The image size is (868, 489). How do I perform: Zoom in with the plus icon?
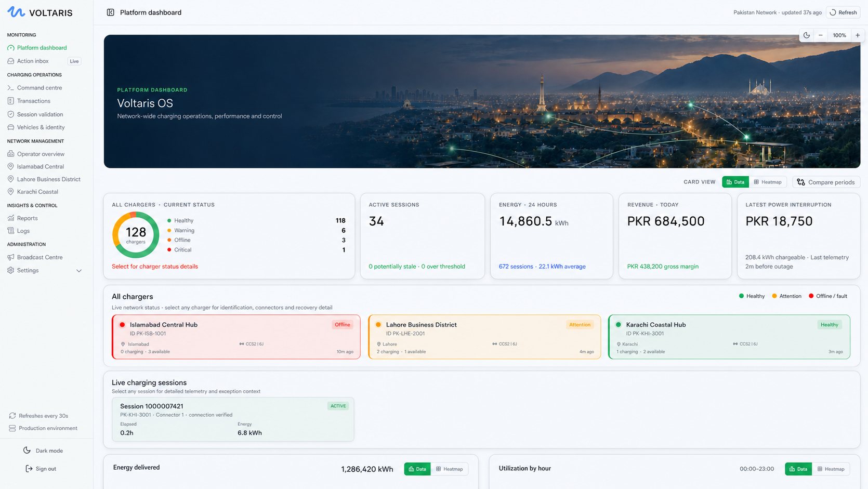point(858,35)
